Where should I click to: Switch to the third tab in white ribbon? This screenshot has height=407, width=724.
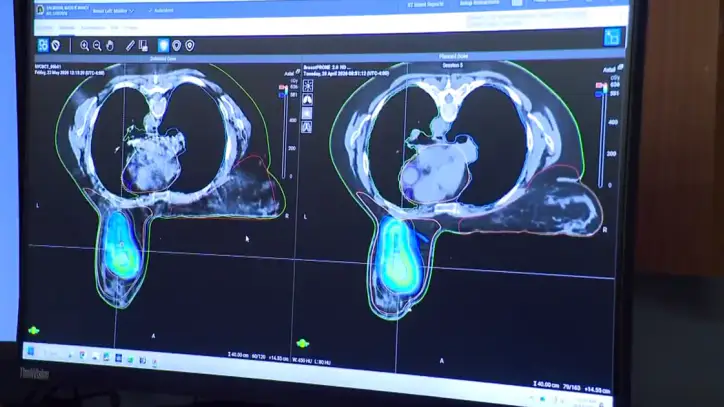tap(93, 28)
